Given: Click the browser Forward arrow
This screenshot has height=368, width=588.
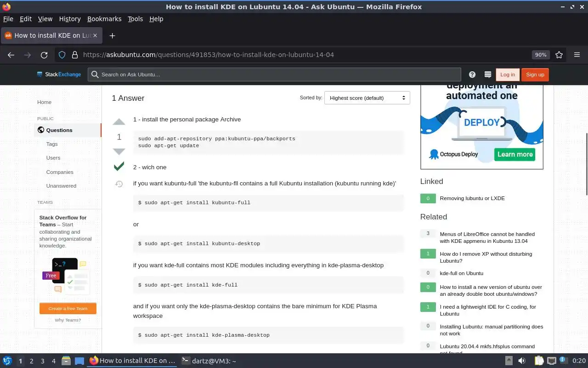Looking at the screenshot, I should 28,55.
